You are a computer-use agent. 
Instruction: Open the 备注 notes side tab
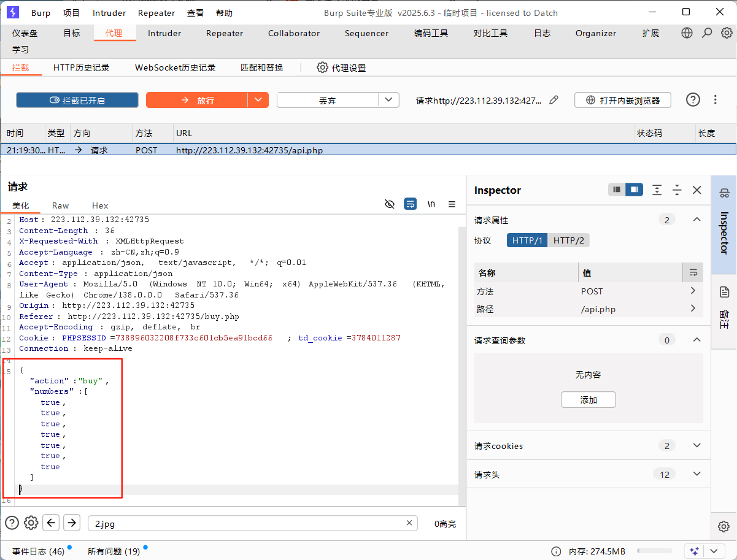[724, 310]
